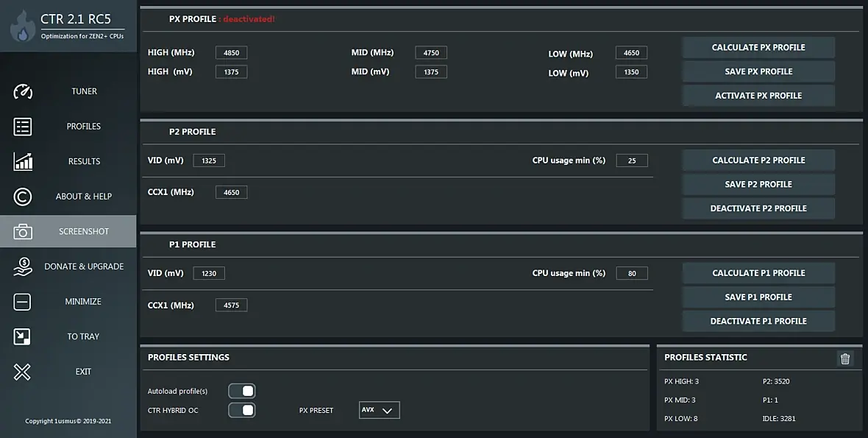Click CALCULATE P1 PROFILE button
The width and height of the screenshot is (868, 438).
[758, 273]
